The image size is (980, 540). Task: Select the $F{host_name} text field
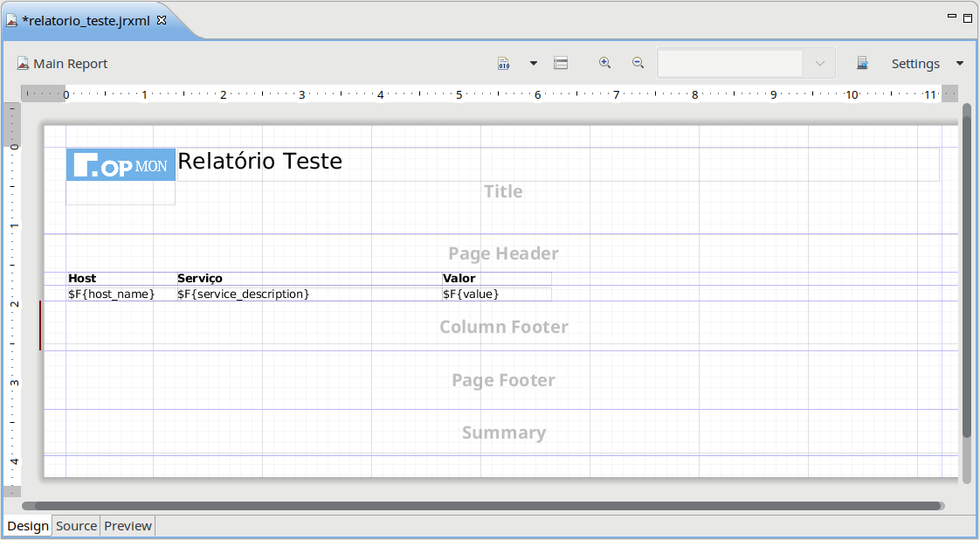pos(112,294)
